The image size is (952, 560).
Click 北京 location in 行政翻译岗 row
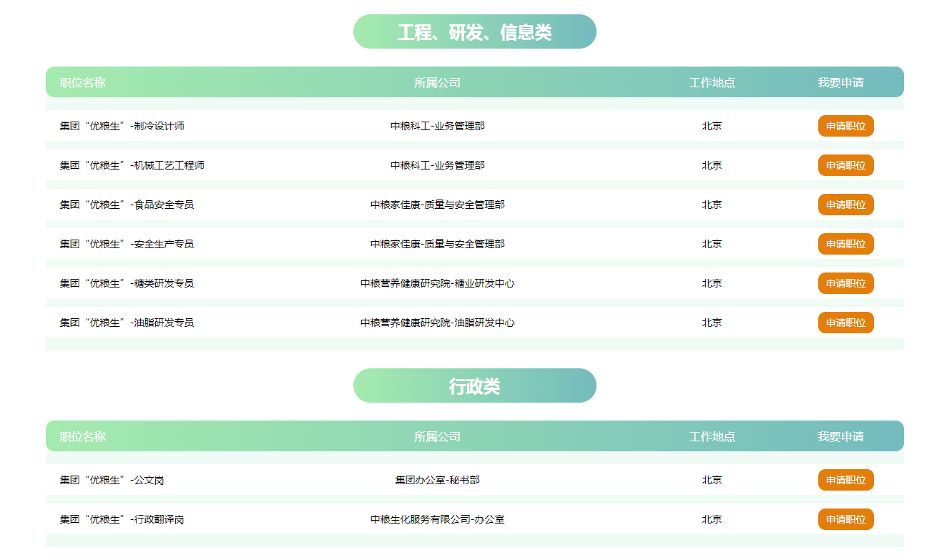[712, 519]
